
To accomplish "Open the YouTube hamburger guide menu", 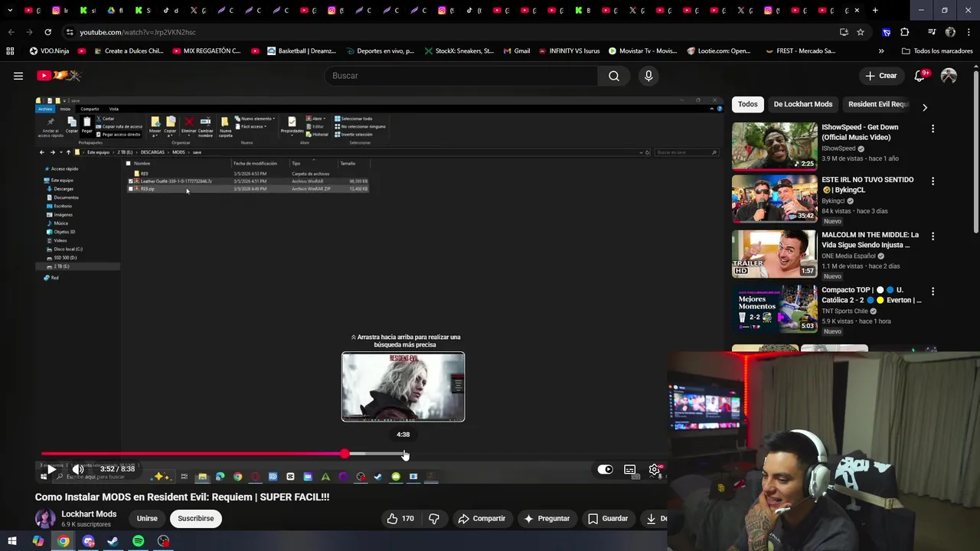I will [18, 76].
